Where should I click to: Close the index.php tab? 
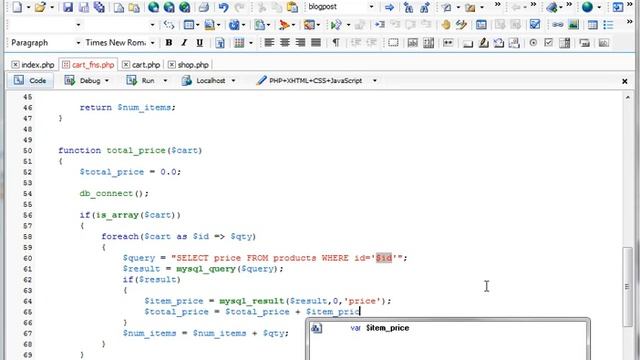click(x=15, y=64)
